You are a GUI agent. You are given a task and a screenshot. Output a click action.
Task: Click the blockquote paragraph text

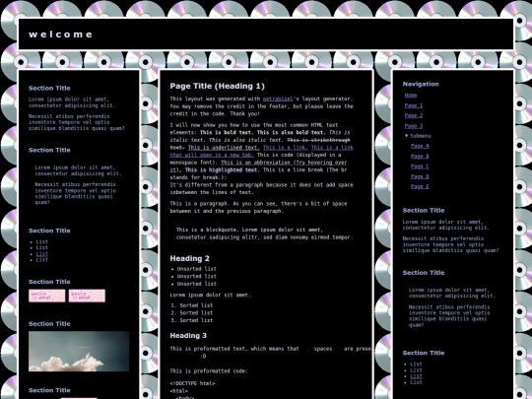pyautogui.click(x=265, y=233)
